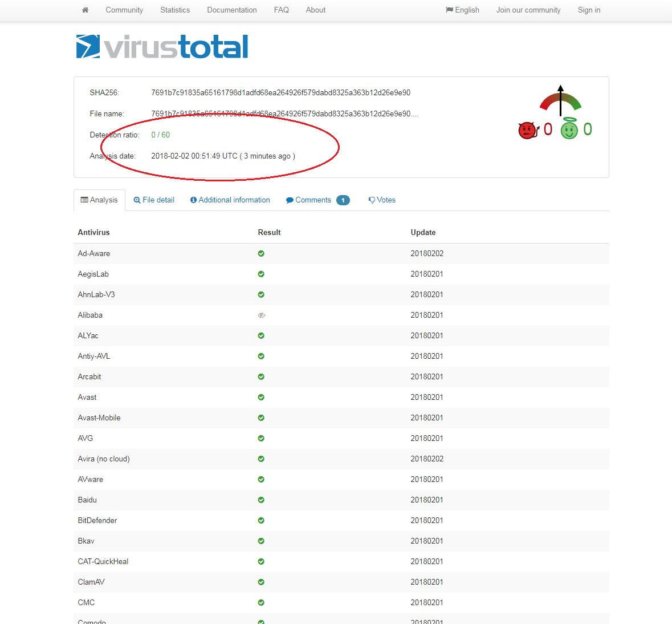Click the BitDefender antivirus name
This screenshot has width=672, height=624.
(x=97, y=520)
